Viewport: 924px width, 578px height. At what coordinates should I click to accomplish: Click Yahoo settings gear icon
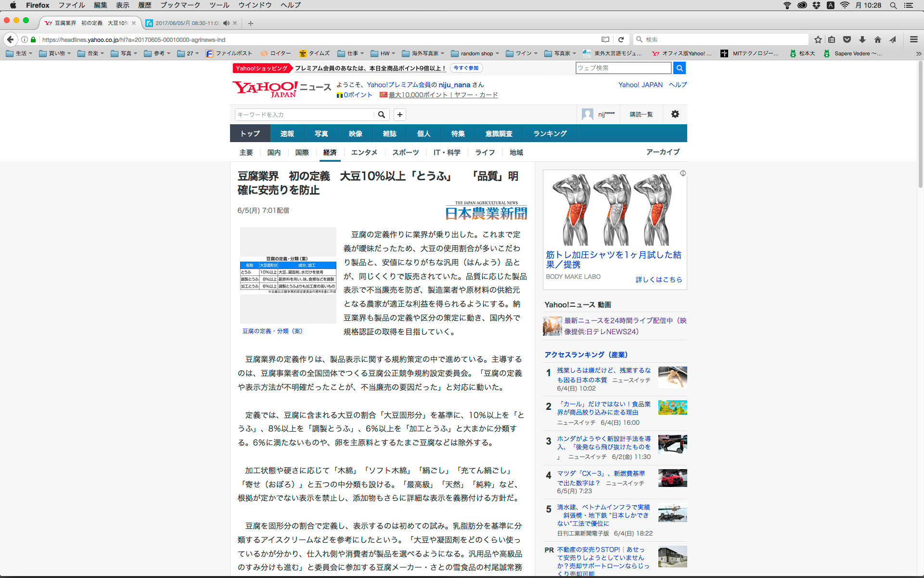(x=675, y=114)
